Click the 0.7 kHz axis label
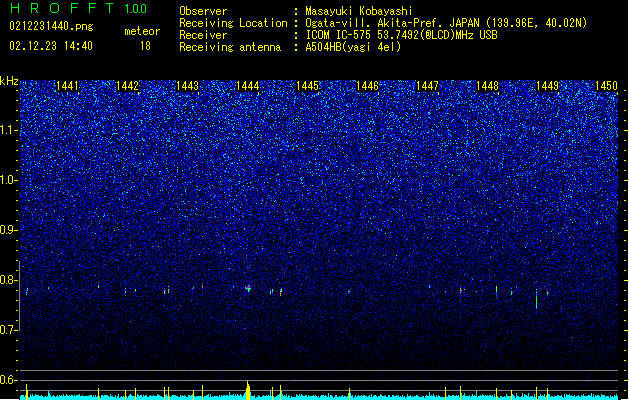The image size is (629, 400). pos(8,330)
